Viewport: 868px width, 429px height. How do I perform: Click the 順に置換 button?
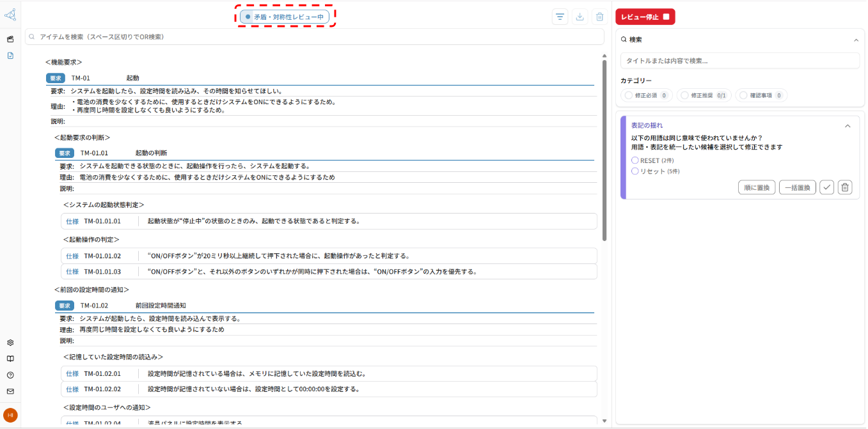[757, 187]
